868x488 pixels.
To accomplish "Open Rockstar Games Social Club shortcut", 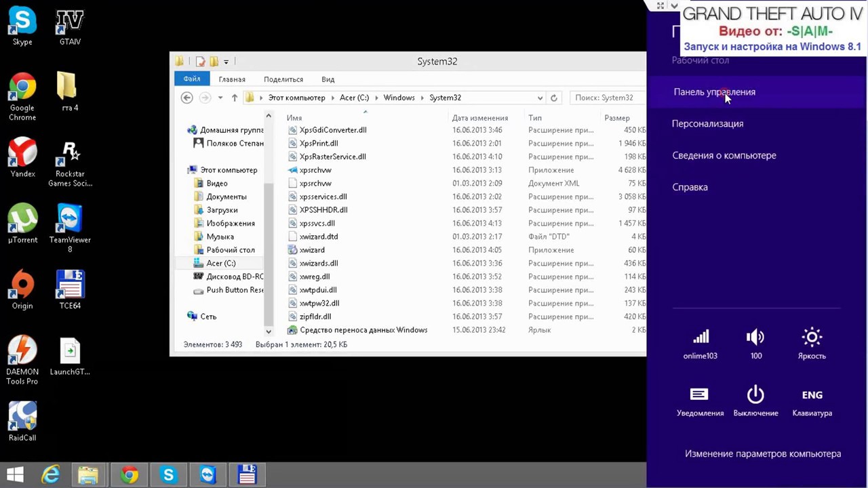I will (70, 163).
